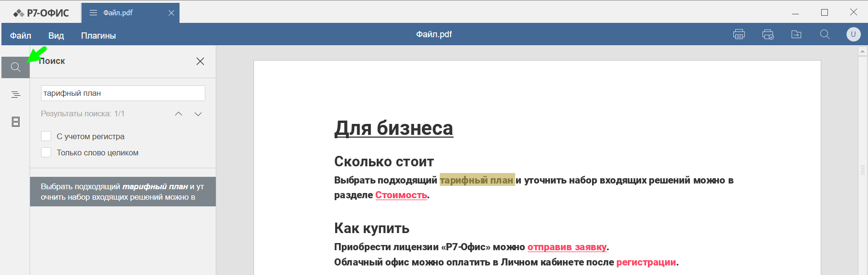The height and width of the screenshot is (275, 868).
Task: Click the print icon in header
Action: [739, 34]
